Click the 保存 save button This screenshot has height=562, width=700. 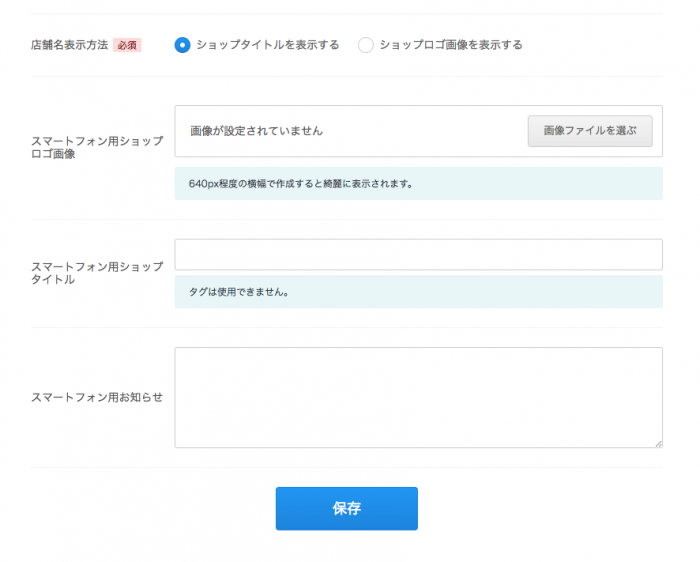click(346, 508)
